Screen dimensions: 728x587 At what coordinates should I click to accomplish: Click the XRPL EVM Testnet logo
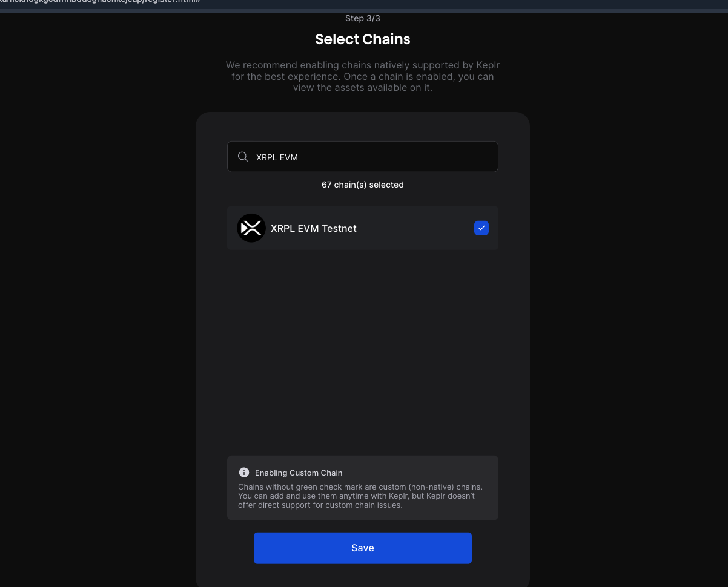click(x=251, y=228)
